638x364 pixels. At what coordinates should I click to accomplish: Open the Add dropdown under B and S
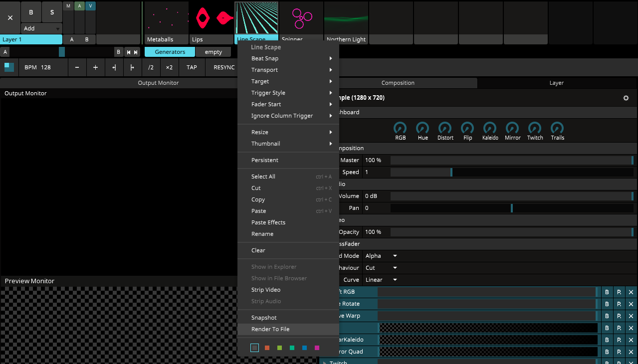42,28
